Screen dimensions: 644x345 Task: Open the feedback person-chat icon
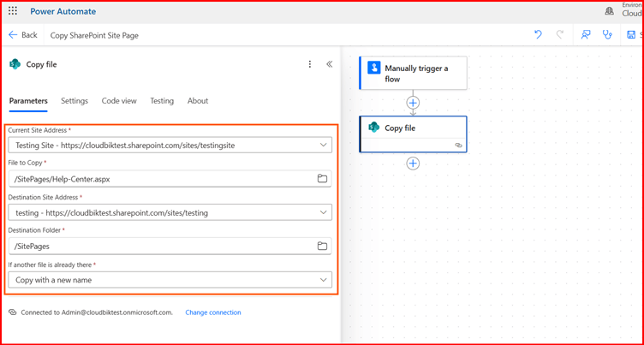586,35
